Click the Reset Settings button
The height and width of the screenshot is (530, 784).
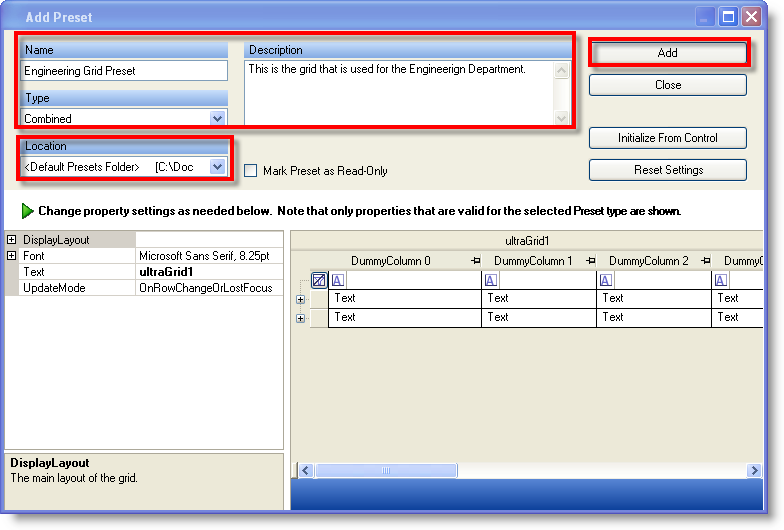667,170
